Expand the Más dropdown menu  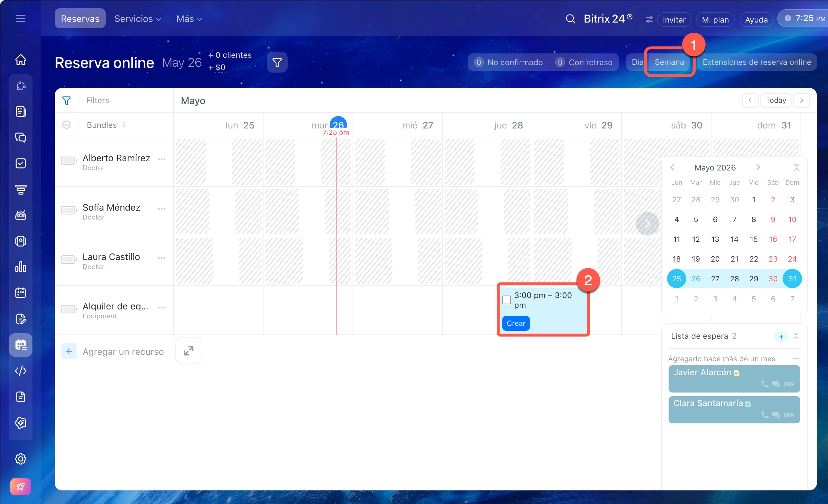point(189,19)
